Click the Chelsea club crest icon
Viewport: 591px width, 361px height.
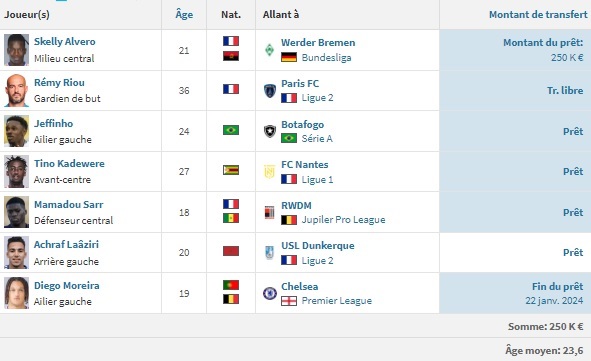tap(269, 293)
